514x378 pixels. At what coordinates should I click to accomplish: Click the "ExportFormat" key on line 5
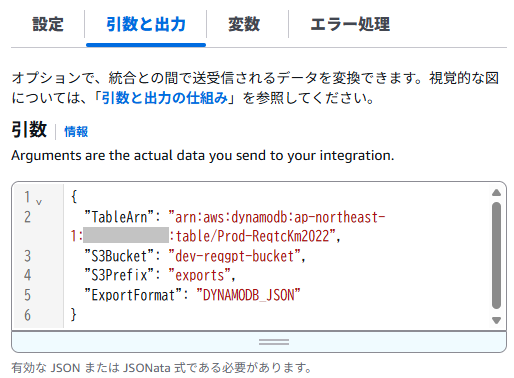tap(133, 295)
